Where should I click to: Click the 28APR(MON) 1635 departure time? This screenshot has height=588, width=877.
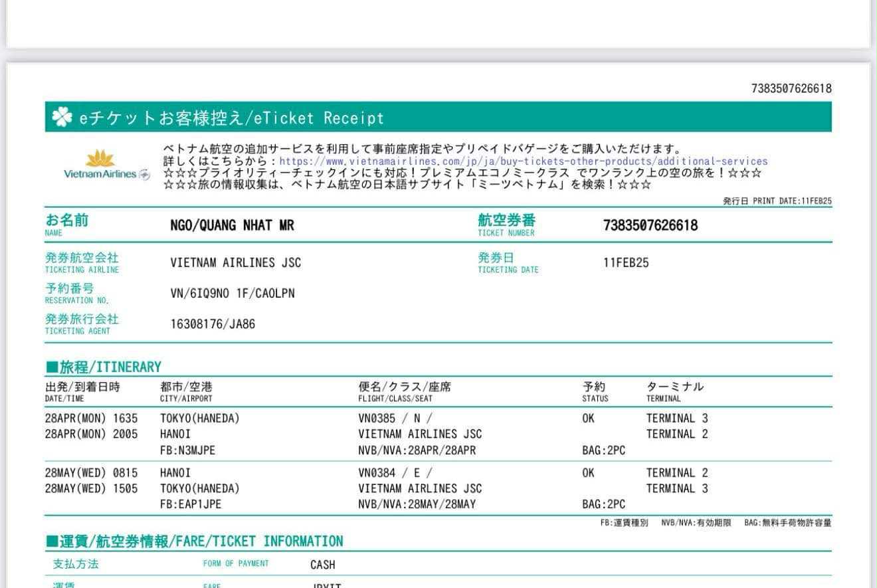tap(91, 419)
